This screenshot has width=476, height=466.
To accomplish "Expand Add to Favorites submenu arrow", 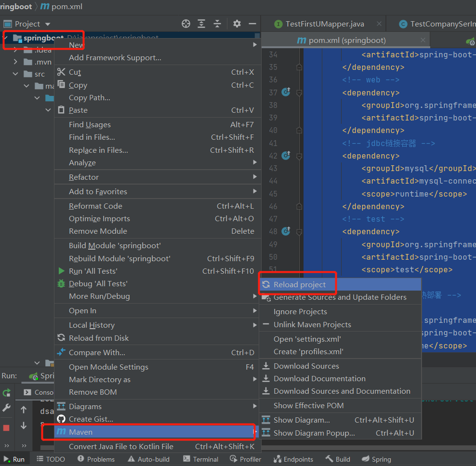I will coord(255,191).
